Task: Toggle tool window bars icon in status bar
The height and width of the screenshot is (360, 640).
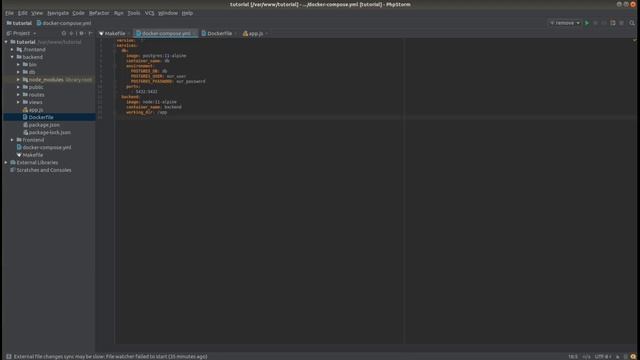Action: 9,356
